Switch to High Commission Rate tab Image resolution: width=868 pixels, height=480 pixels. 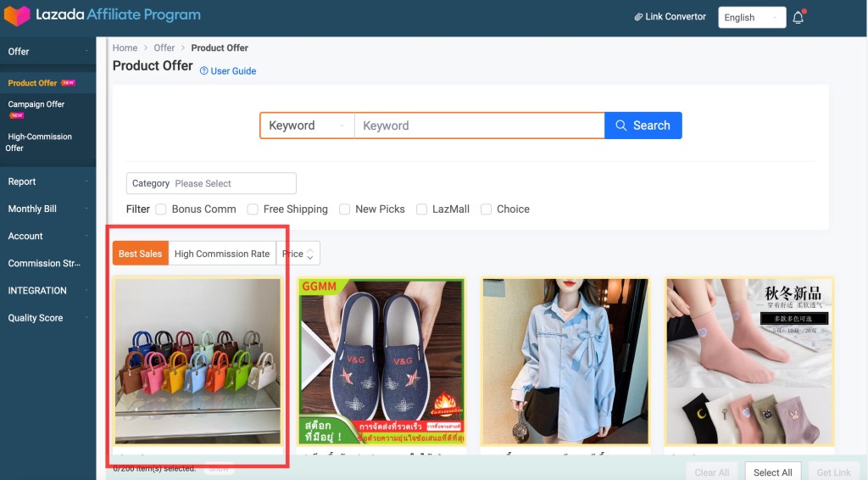[222, 254]
